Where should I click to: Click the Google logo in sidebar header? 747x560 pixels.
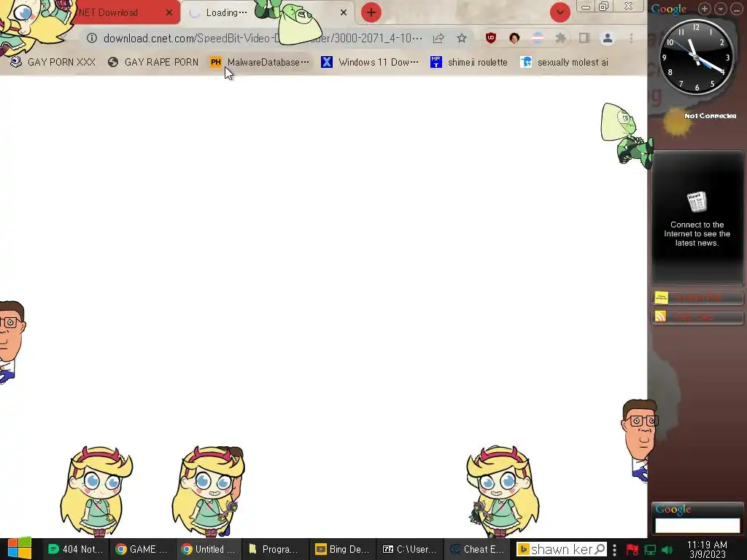(x=669, y=9)
